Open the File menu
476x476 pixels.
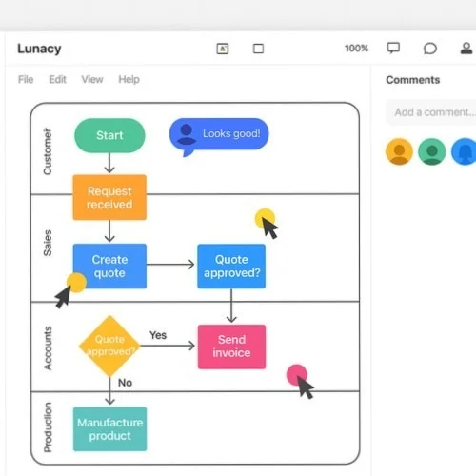point(26,79)
